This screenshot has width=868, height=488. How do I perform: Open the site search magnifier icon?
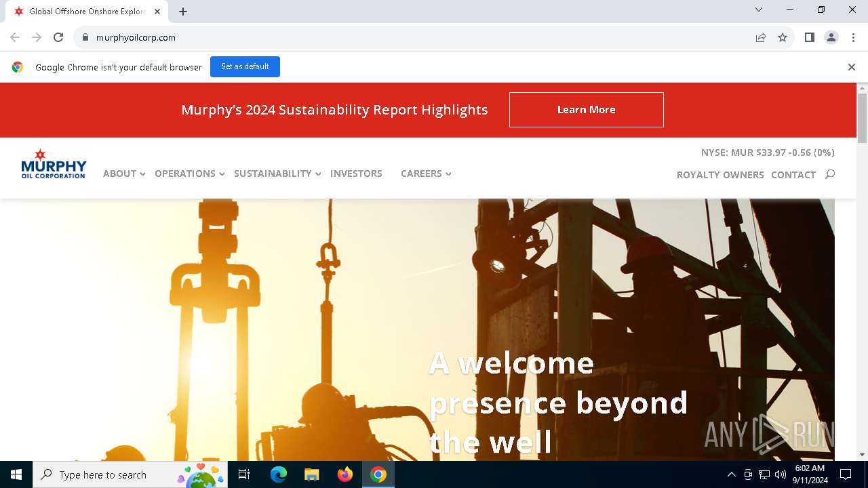829,174
